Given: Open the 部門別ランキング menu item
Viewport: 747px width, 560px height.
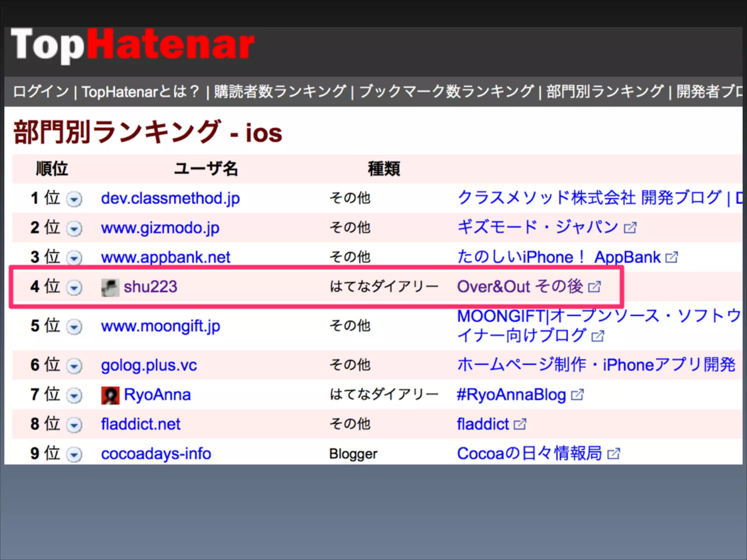Looking at the screenshot, I should (605, 92).
